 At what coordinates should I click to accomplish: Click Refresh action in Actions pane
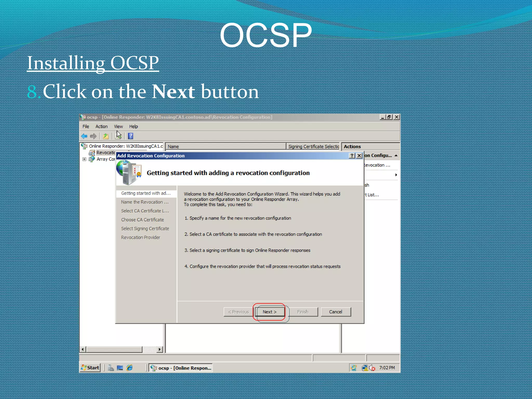[x=367, y=185]
